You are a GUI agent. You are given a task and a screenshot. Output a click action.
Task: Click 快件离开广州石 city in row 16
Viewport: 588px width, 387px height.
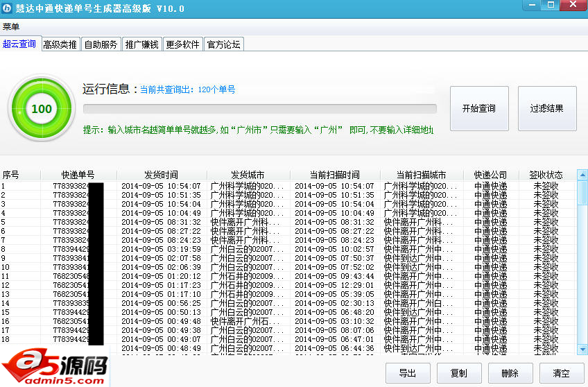(x=245, y=321)
